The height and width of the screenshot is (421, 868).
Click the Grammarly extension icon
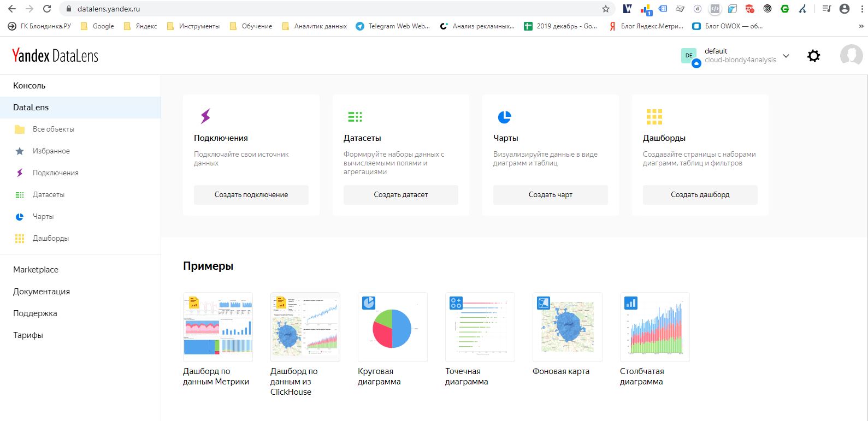[785, 9]
